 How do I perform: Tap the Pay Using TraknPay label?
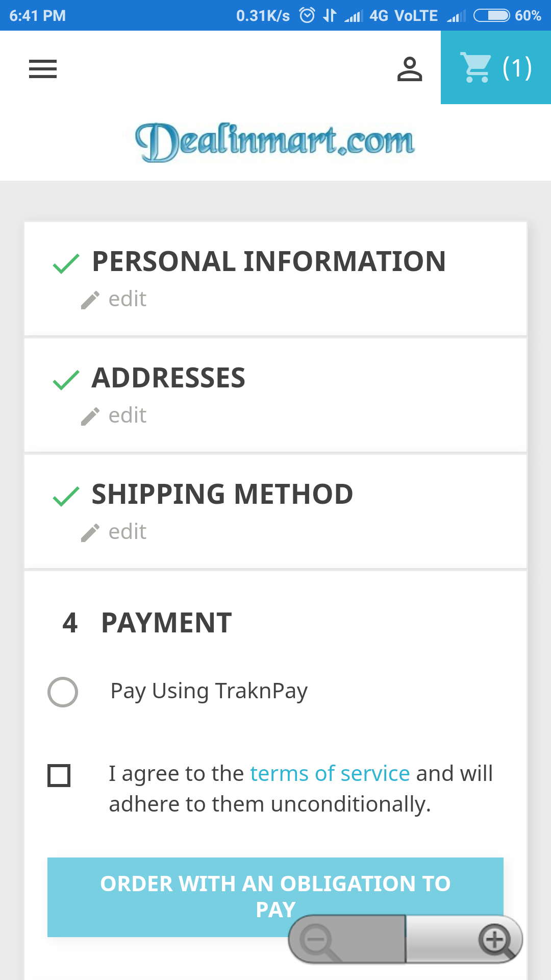point(209,691)
